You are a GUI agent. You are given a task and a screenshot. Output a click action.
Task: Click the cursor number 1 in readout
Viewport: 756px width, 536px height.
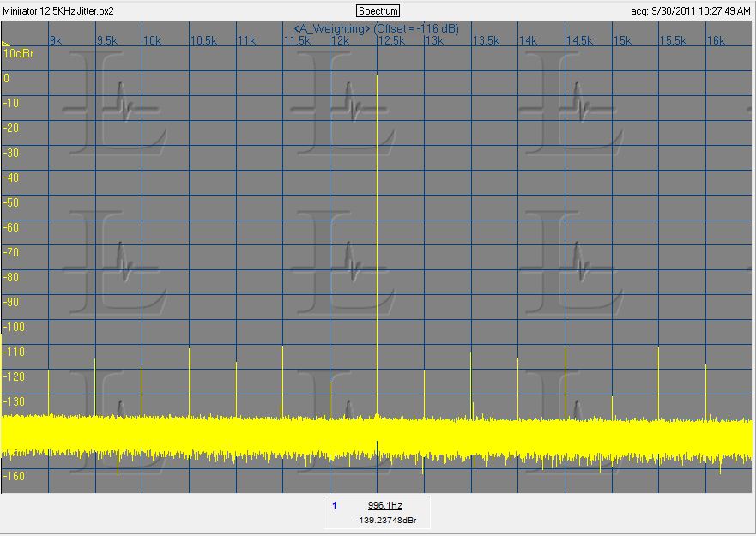coord(335,505)
